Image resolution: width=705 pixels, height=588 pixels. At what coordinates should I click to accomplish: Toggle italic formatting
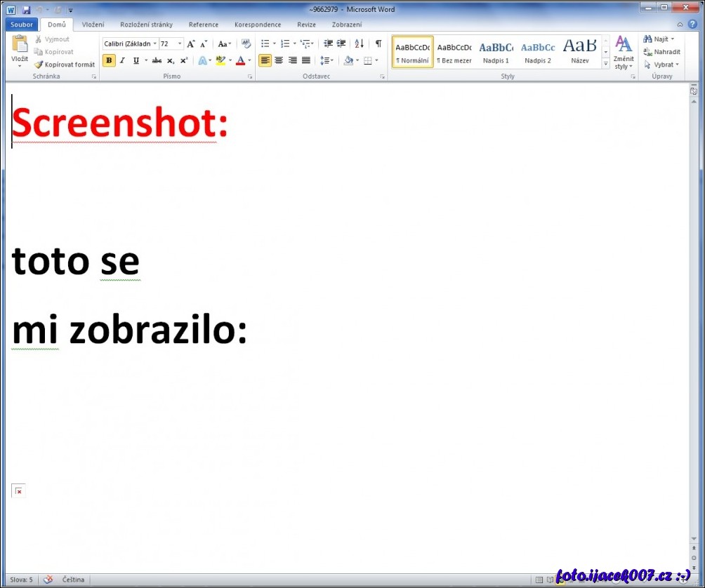tap(122, 60)
